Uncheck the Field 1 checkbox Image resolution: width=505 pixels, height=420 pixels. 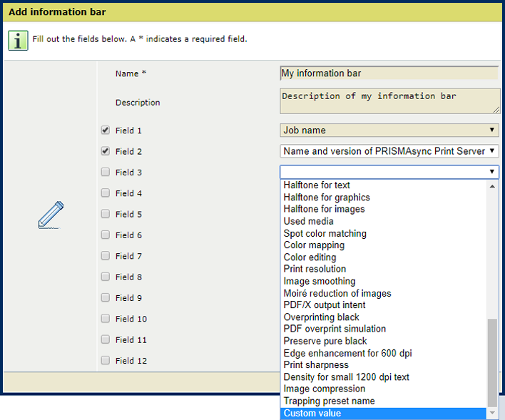[x=106, y=130]
